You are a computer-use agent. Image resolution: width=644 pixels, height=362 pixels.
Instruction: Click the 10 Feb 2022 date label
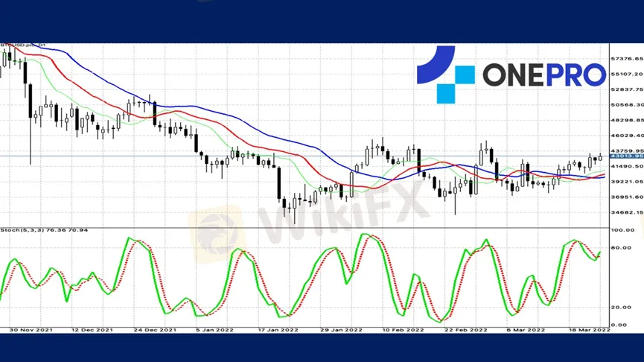click(x=403, y=329)
